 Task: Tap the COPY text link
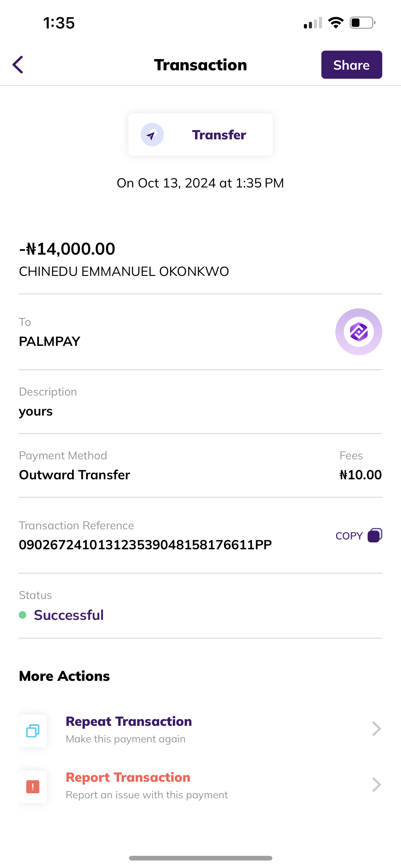[x=349, y=536]
